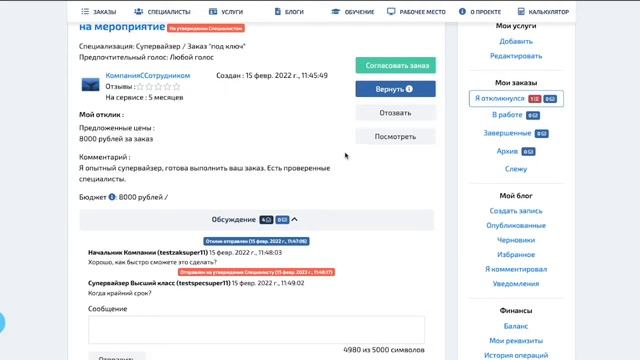Open Я комментировал link

click(516, 269)
